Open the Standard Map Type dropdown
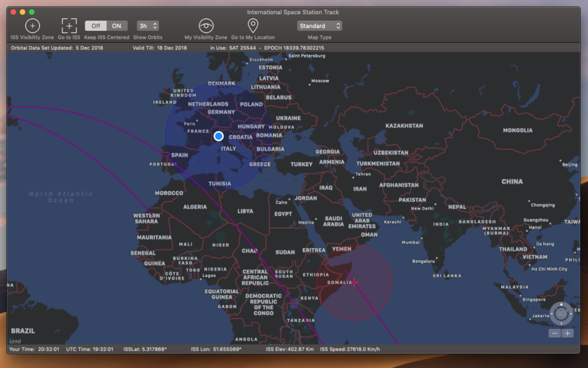The height and width of the screenshot is (368, 588). pyautogui.click(x=319, y=26)
